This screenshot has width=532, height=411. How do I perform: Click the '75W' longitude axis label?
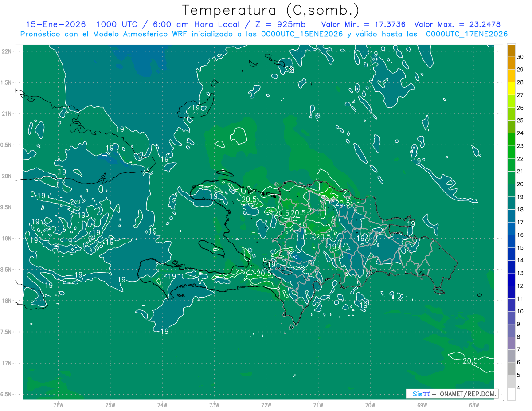tap(110, 405)
